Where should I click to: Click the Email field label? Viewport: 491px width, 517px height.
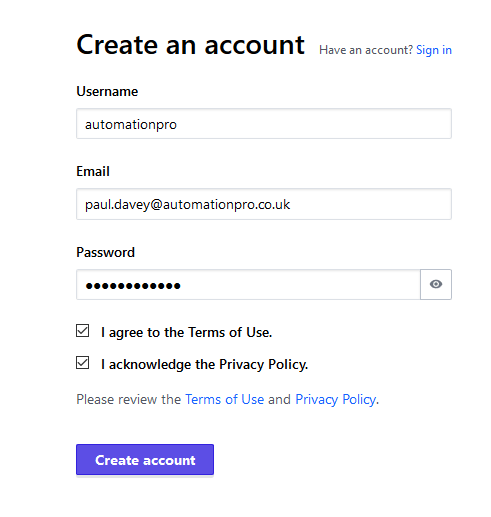point(93,171)
